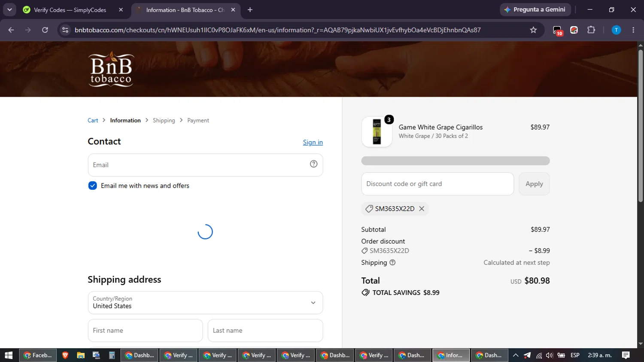Bookmark this page with the star icon
The height and width of the screenshot is (362, 644).
(x=533, y=30)
